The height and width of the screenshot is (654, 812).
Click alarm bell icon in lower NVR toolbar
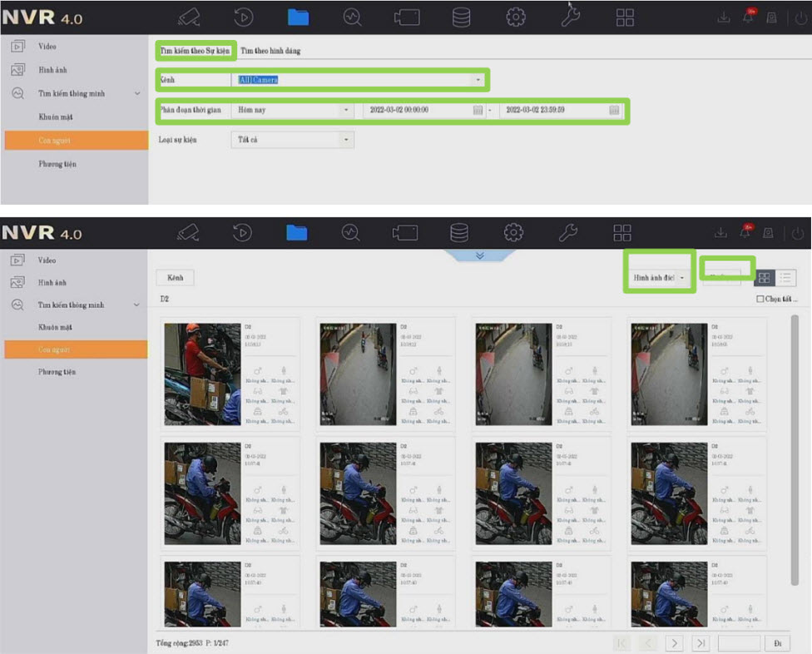click(748, 233)
